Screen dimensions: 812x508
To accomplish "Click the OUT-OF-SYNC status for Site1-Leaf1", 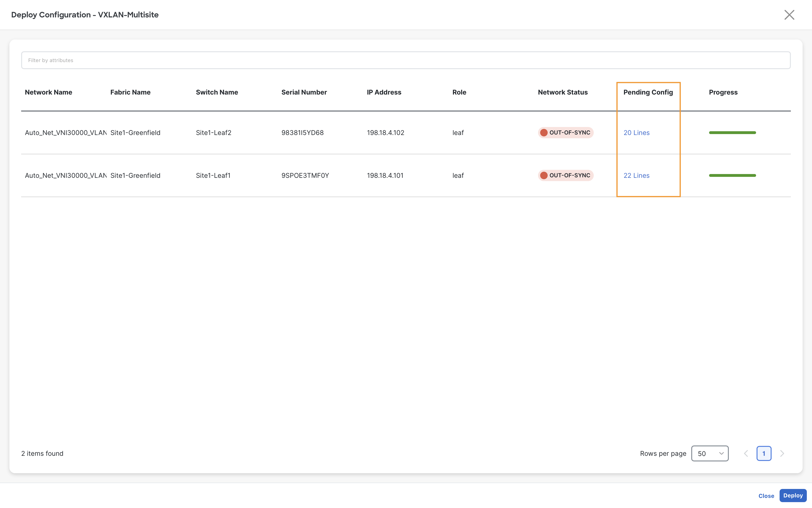I will pos(566,175).
